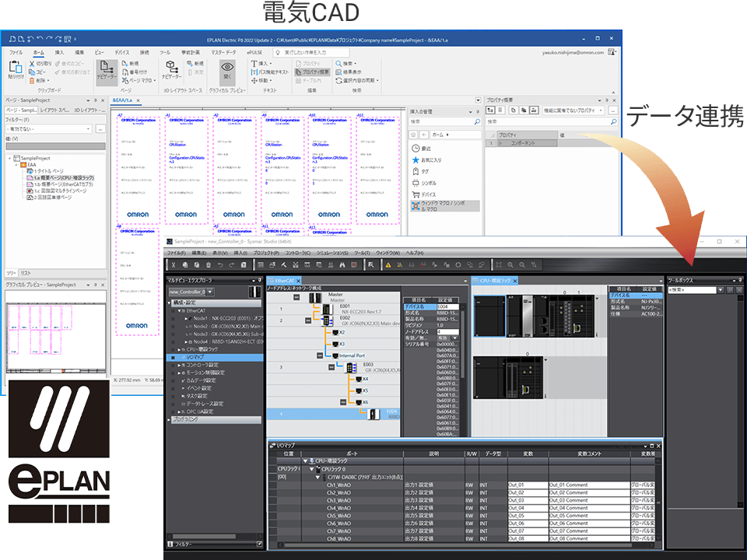Click the binoculars search icon in Sysmac toolbar
The image size is (747, 560).
[342, 264]
